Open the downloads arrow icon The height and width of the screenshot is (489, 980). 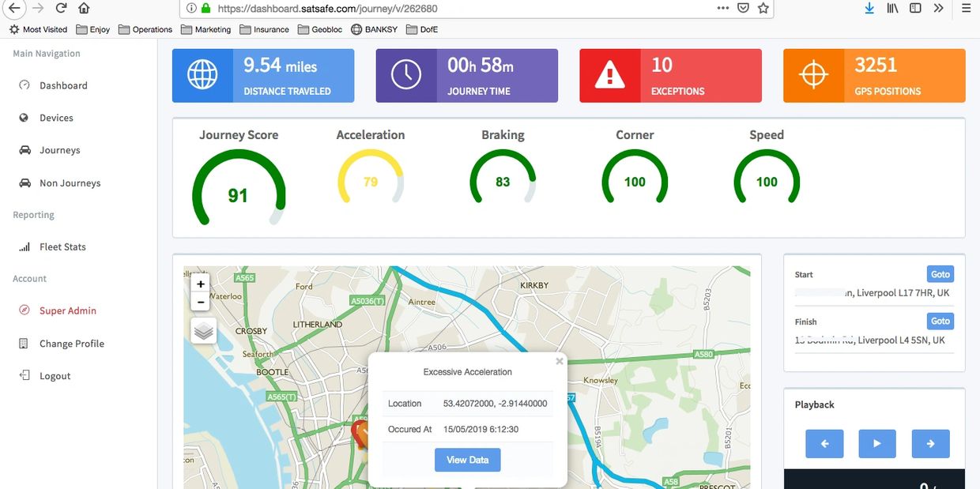pyautogui.click(x=869, y=9)
